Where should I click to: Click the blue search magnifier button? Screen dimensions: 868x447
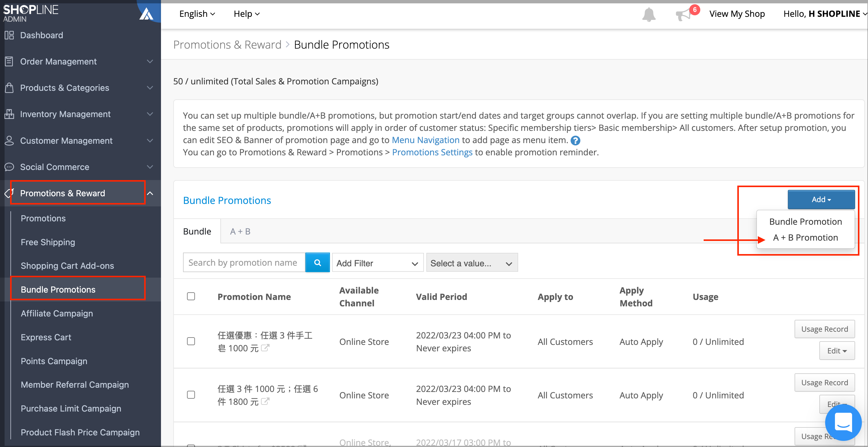pyautogui.click(x=317, y=263)
